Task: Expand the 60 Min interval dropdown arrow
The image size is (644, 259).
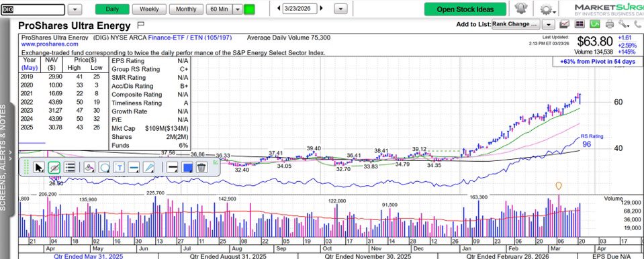Action: [238, 9]
